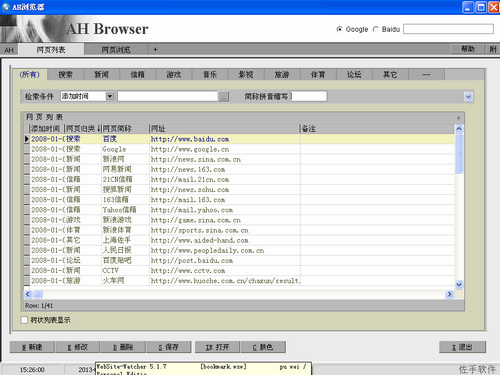Screen dimensions: 500x375
Task: Select the Baidu search radio button
Action: pyautogui.click(x=376, y=29)
